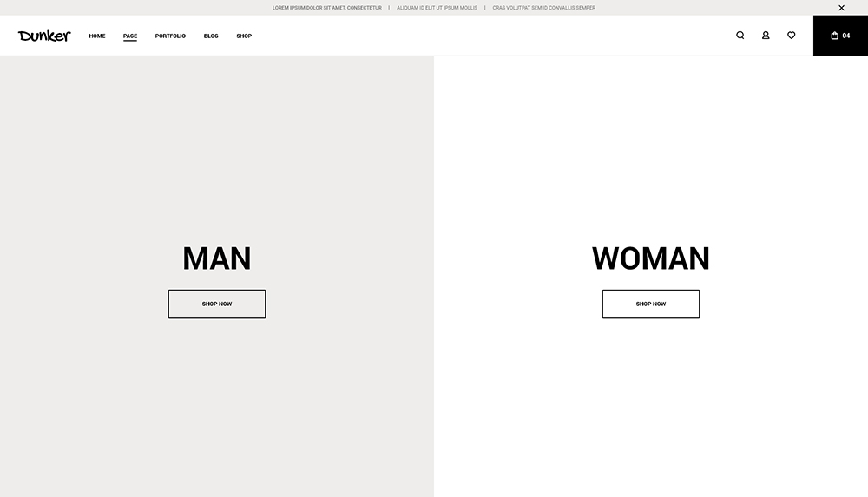This screenshot has width=868, height=497.
Task: Open the Page menu item
Action: coord(130,36)
